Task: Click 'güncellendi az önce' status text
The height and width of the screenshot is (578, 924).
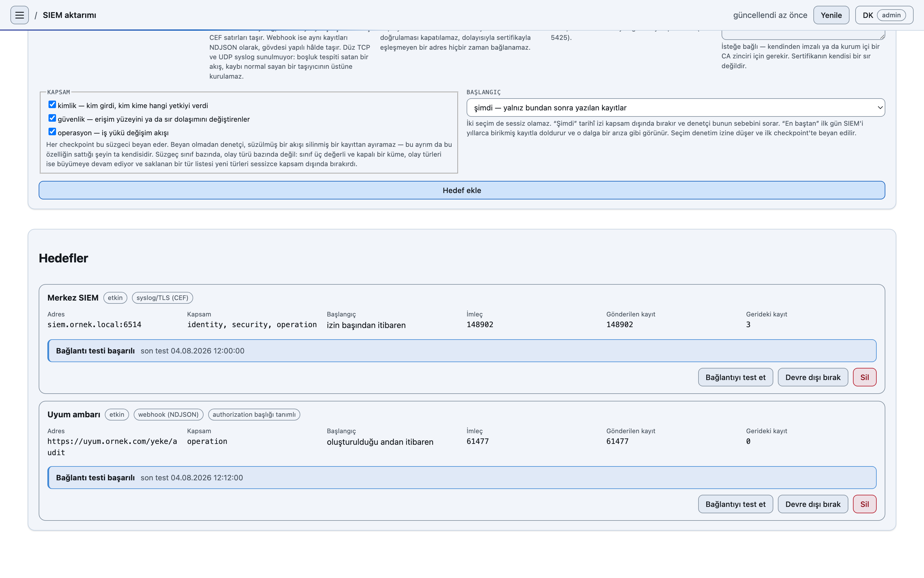Action: pos(770,15)
